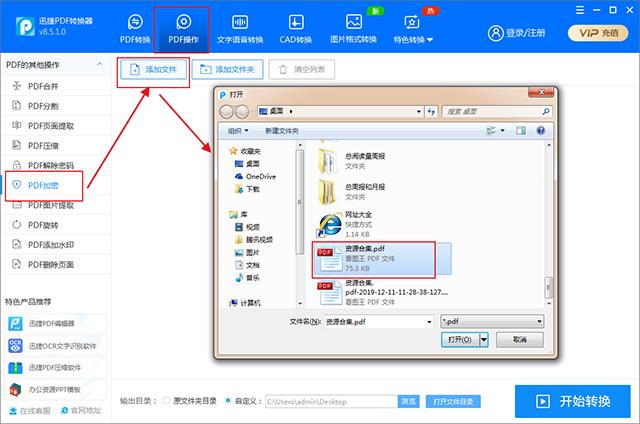640x424 pixels.
Task: Toggle the preview pane icon
Action: [521, 131]
